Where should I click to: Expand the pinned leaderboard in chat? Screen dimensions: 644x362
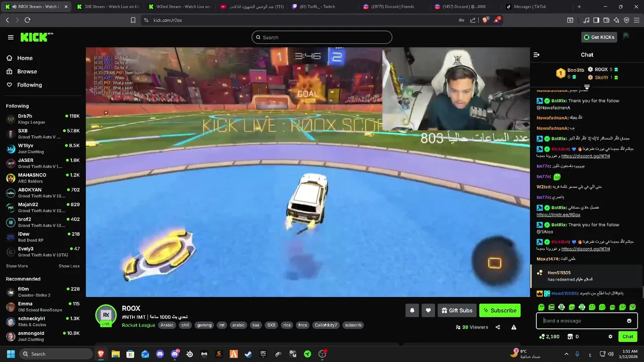point(587,87)
